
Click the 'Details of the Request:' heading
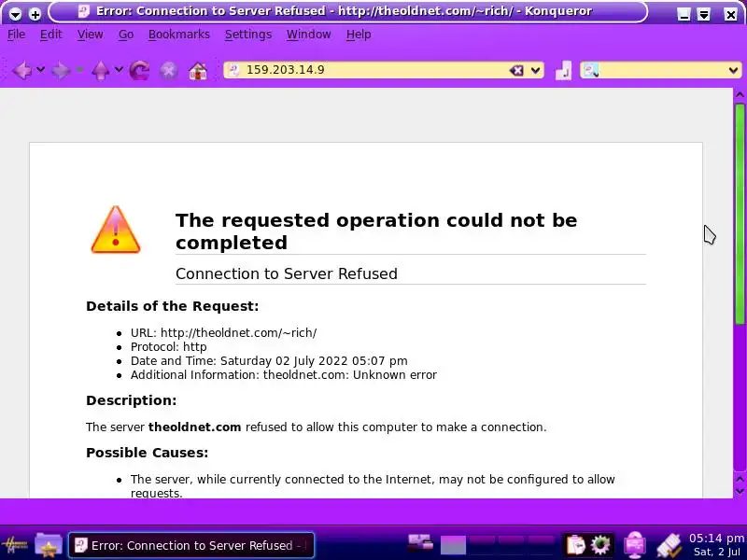coord(172,306)
